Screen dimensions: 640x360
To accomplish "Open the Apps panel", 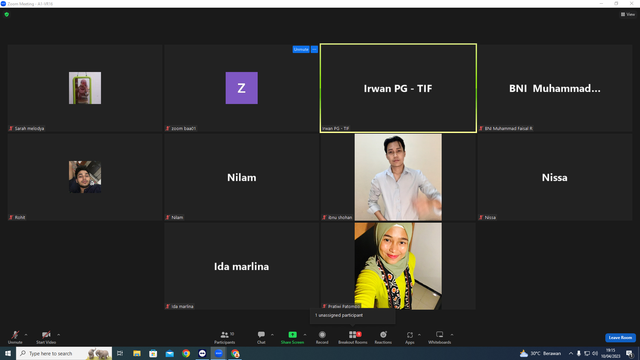I will pyautogui.click(x=410, y=337).
